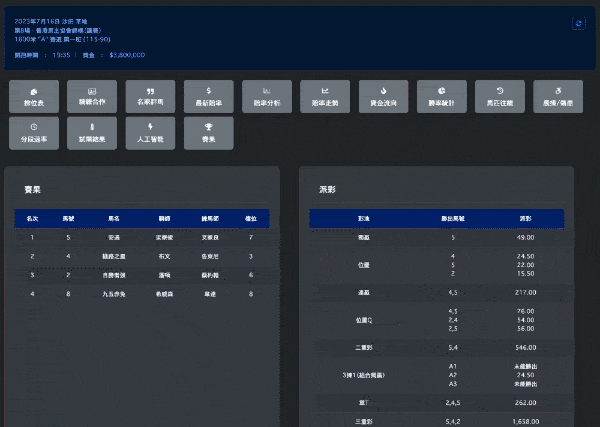This screenshot has width=600, height=427.
Task: Open the 馬匹往績 horse history button
Action: pyautogui.click(x=501, y=96)
